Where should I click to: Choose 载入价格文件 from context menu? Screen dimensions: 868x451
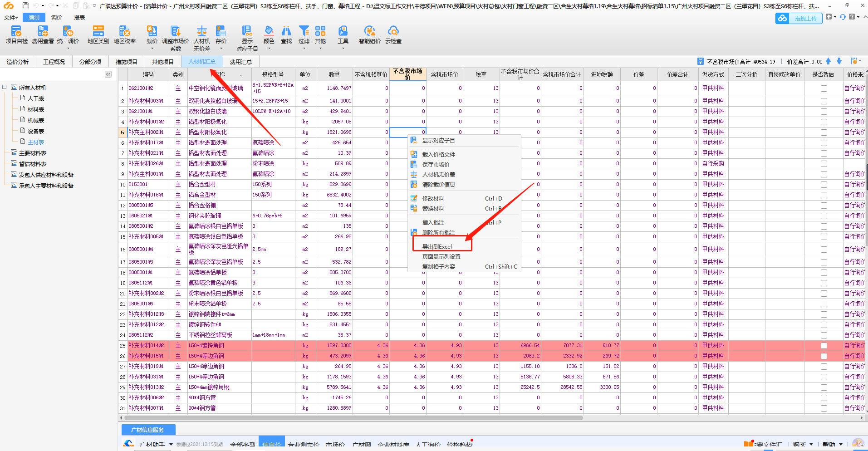tap(438, 154)
